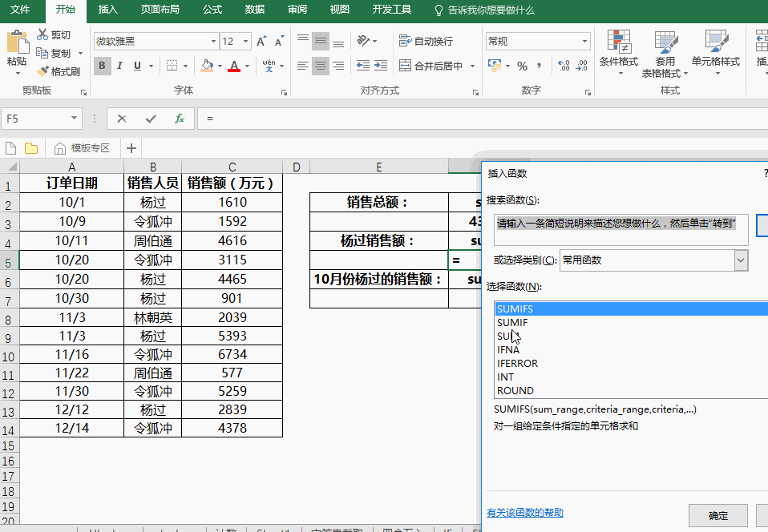Switch to the 公式 ribbon tab
This screenshot has width=768, height=532.
tap(212, 10)
